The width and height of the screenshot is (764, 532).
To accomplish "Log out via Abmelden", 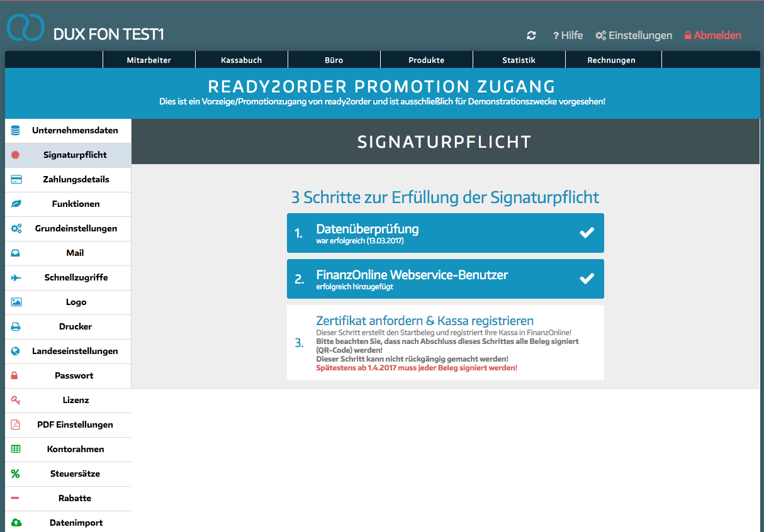I will (713, 36).
